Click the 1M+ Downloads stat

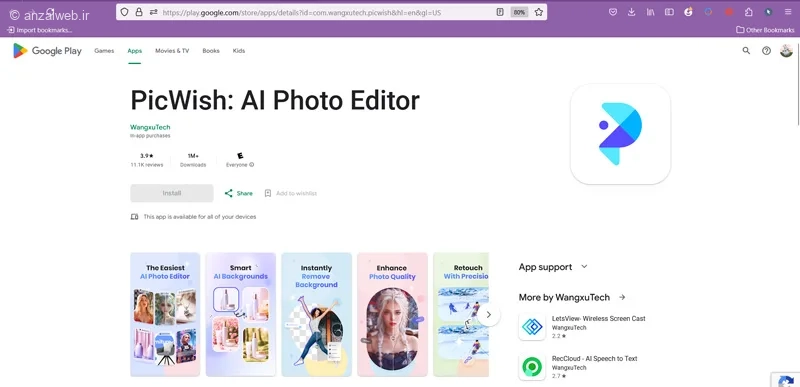click(x=193, y=160)
